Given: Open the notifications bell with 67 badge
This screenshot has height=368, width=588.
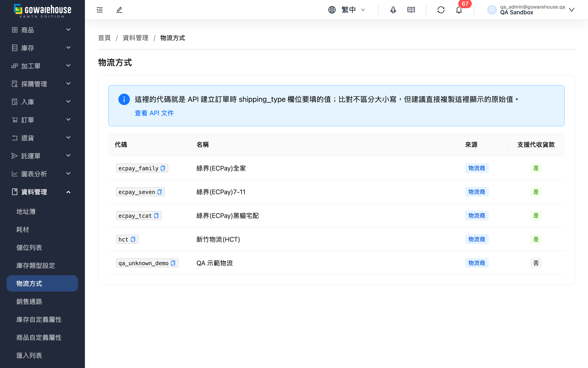Looking at the screenshot, I should tap(459, 10).
